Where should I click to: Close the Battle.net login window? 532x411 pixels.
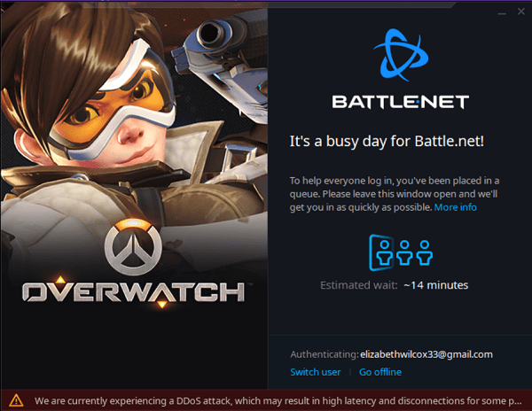click(x=521, y=12)
